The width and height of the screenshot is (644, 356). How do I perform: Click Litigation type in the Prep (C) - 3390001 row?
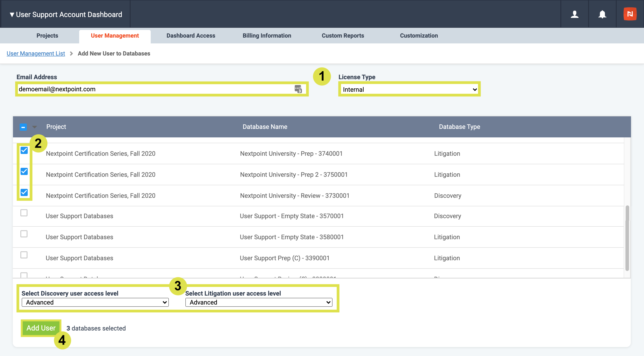pyautogui.click(x=447, y=258)
